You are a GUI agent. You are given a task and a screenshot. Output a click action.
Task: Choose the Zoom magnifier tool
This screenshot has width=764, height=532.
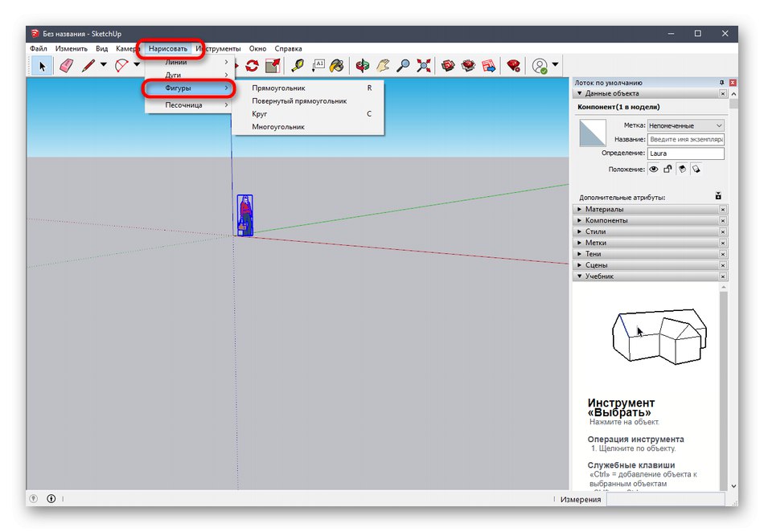(403, 66)
